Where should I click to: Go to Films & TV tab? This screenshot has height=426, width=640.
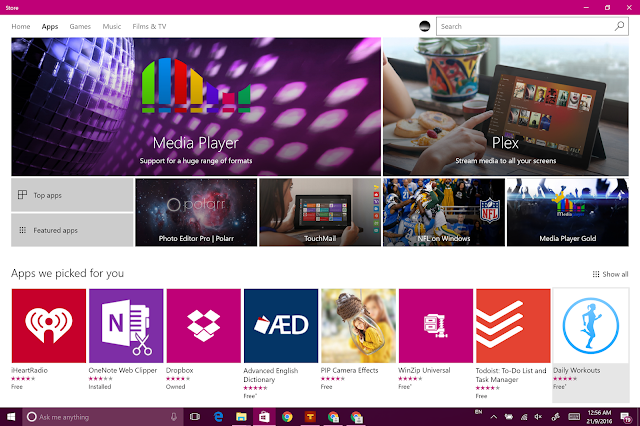coord(149,27)
